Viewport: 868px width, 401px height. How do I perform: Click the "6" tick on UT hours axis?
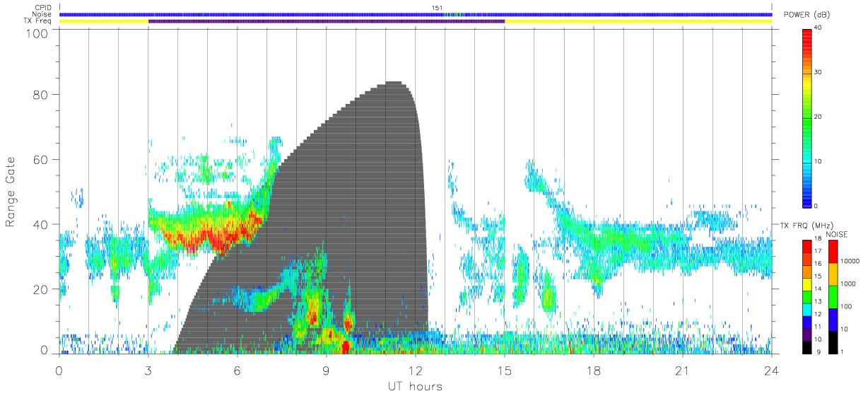tap(237, 370)
